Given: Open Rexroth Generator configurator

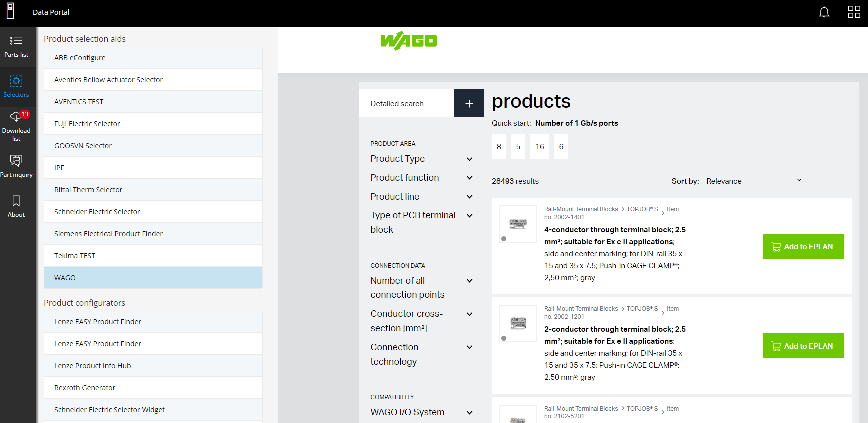Looking at the screenshot, I should tap(153, 388).
